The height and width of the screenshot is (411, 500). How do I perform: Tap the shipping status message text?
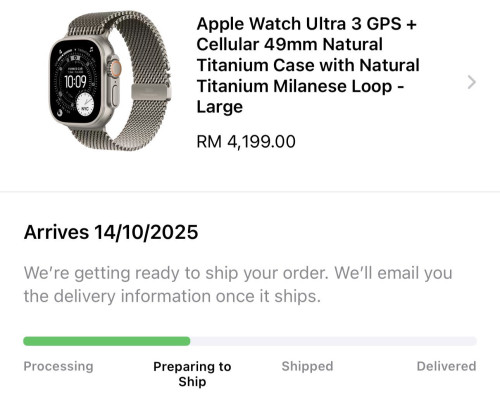(238, 284)
